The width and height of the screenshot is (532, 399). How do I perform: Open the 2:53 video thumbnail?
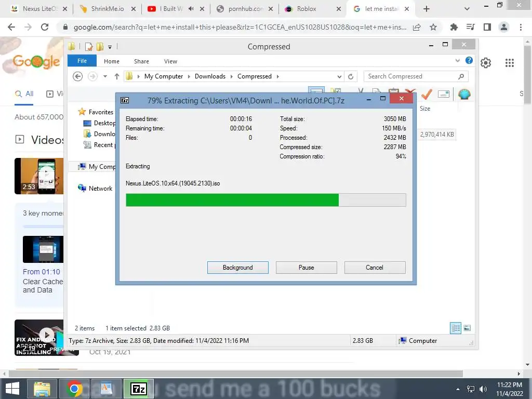point(39,176)
